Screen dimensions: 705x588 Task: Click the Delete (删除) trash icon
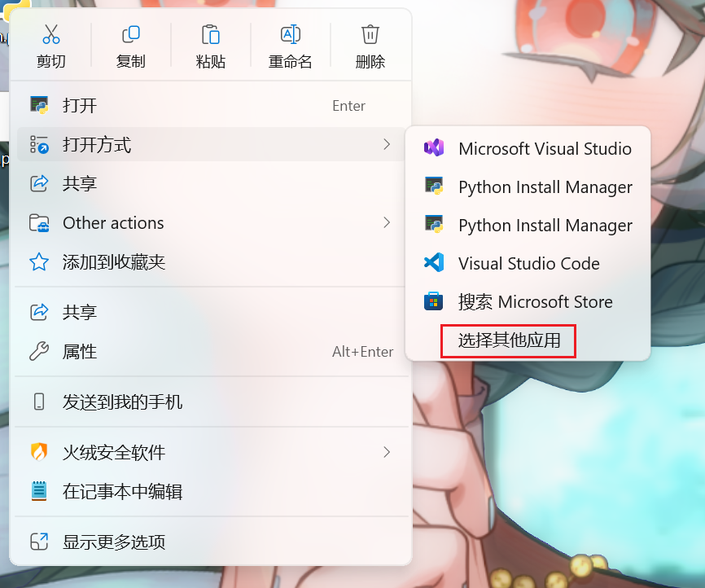[370, 34]
